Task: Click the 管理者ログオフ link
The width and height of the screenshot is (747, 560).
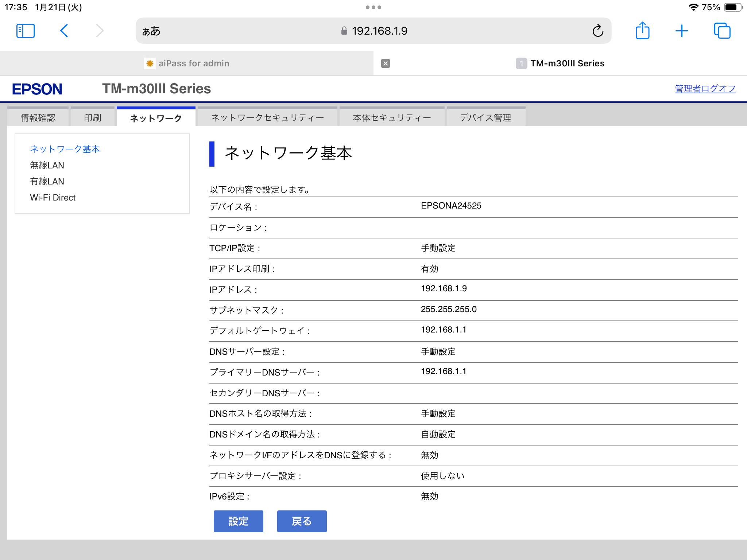Action: pyautogui.click(x=705, y=89)
